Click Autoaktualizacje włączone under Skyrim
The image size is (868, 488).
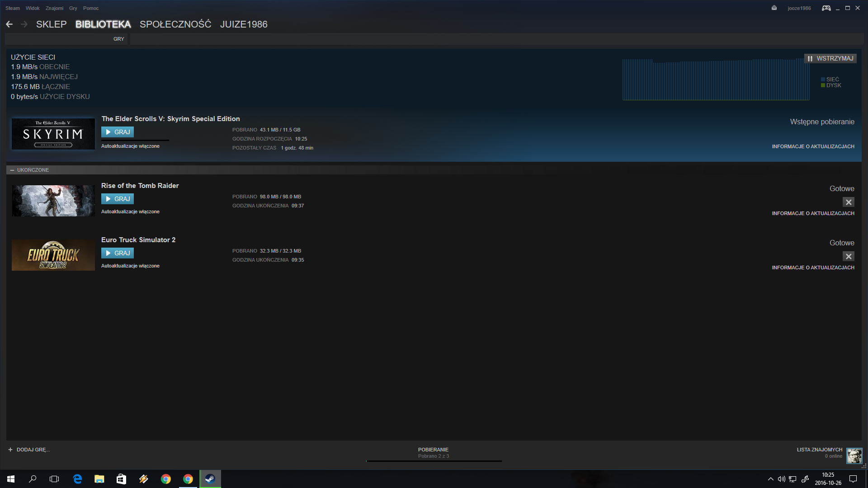(130, 146)
